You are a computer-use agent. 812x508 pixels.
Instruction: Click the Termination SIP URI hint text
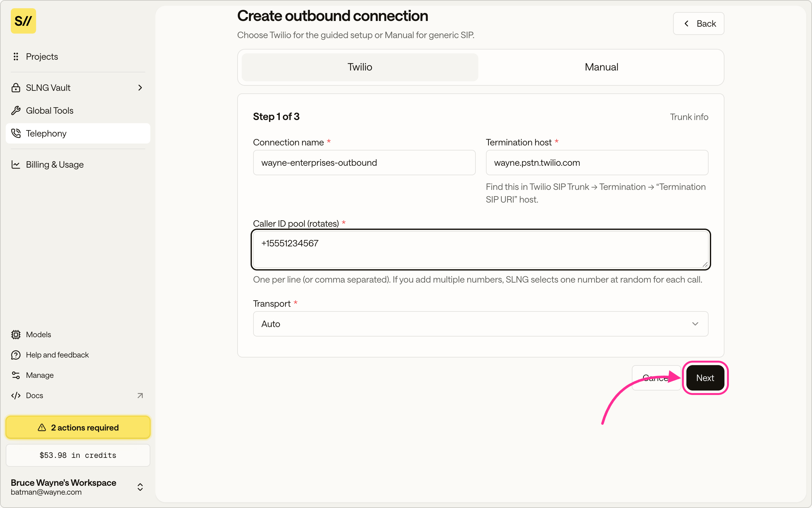(x=596, y=193)
